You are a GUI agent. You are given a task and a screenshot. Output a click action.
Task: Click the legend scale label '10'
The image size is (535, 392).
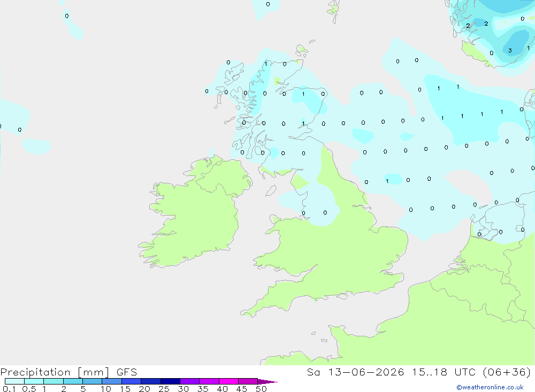tap(106, 389)
